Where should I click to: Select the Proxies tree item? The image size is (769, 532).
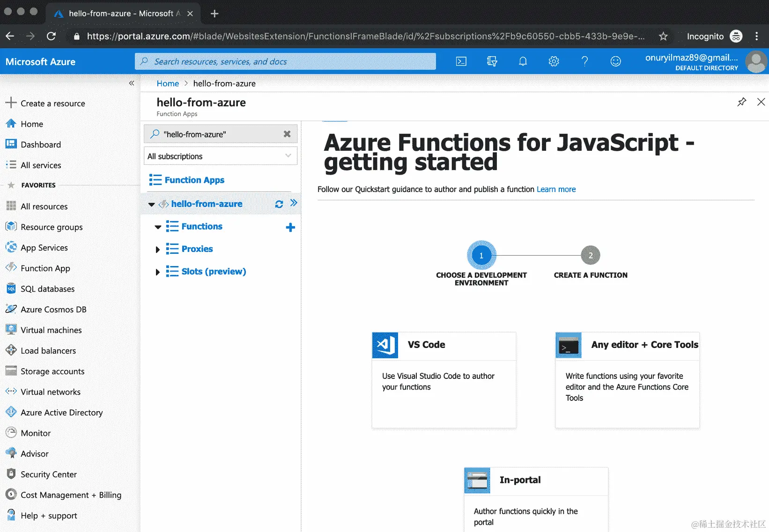[197, 249]
